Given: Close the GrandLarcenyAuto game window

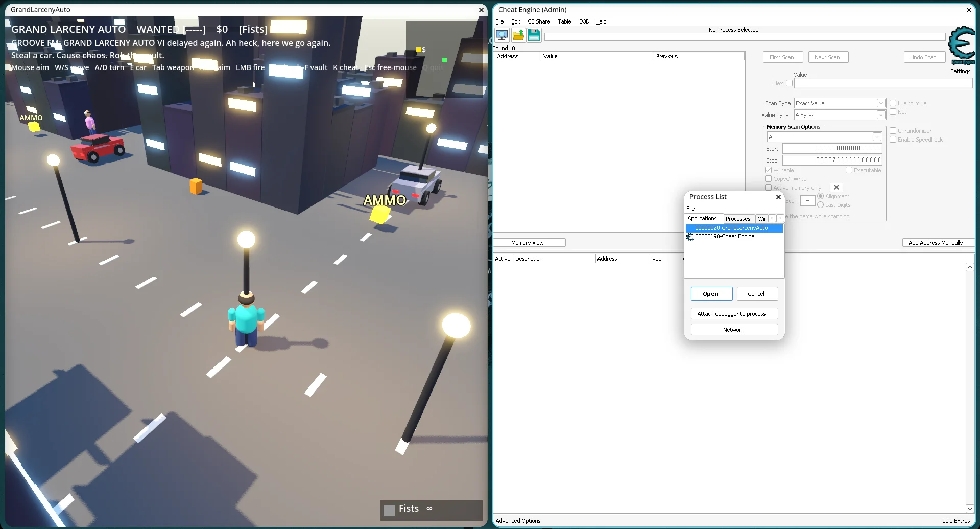Looking at the screenshot, I should pyautogui.click(x=481, y=10).
